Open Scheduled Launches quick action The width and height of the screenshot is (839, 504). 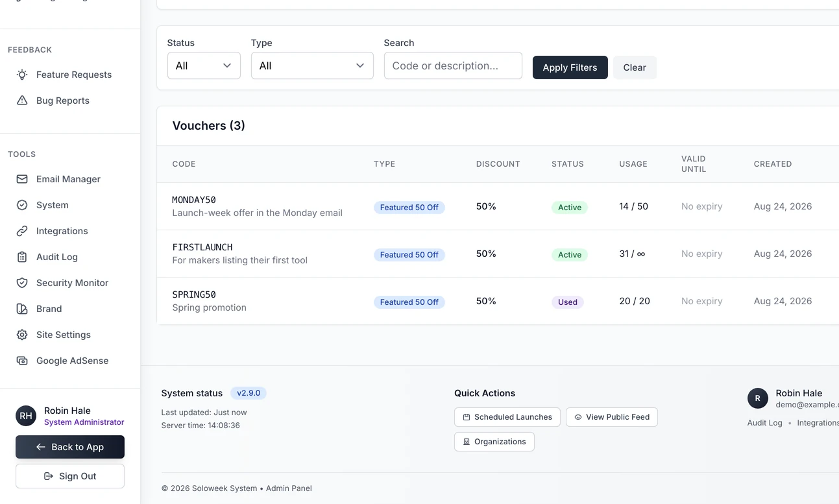click(507, 417)
